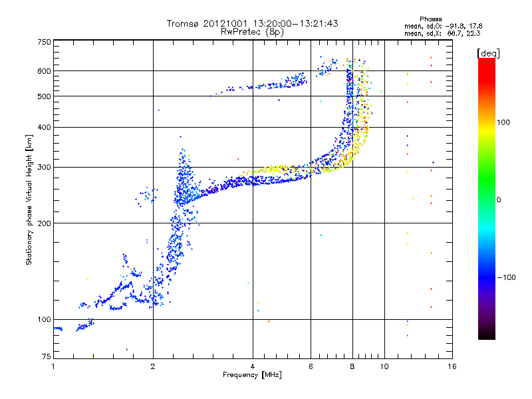Click the '1' frequency axis tick label
The image size is (532, 399).
coord(53,366)
